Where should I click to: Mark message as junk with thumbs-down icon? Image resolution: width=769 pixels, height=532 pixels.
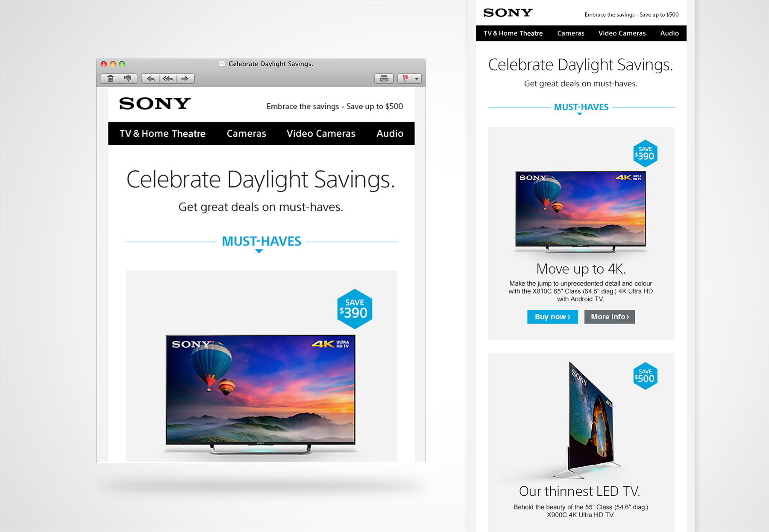[x=128, y=79]
